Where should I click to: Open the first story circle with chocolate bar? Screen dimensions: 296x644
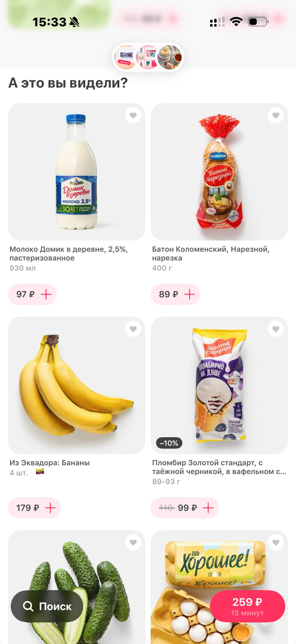[x=126, y=57]
